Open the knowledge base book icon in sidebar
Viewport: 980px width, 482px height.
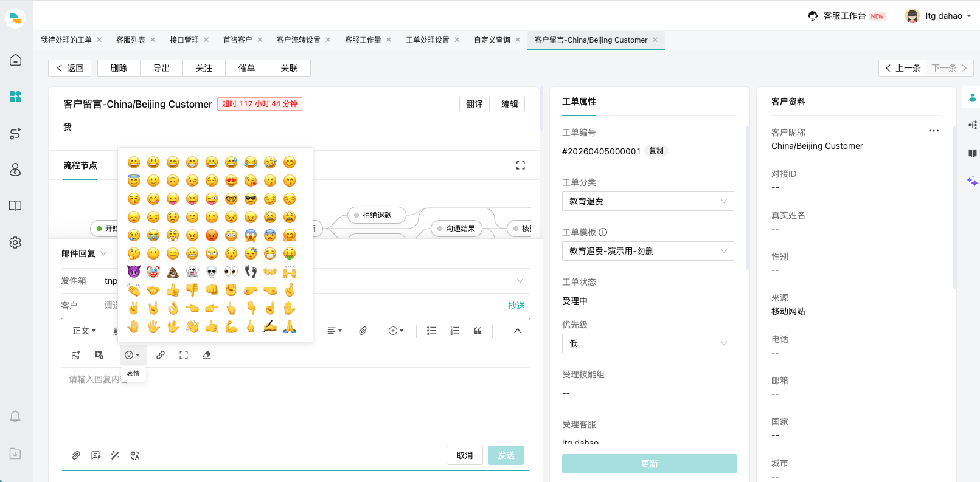15,206
